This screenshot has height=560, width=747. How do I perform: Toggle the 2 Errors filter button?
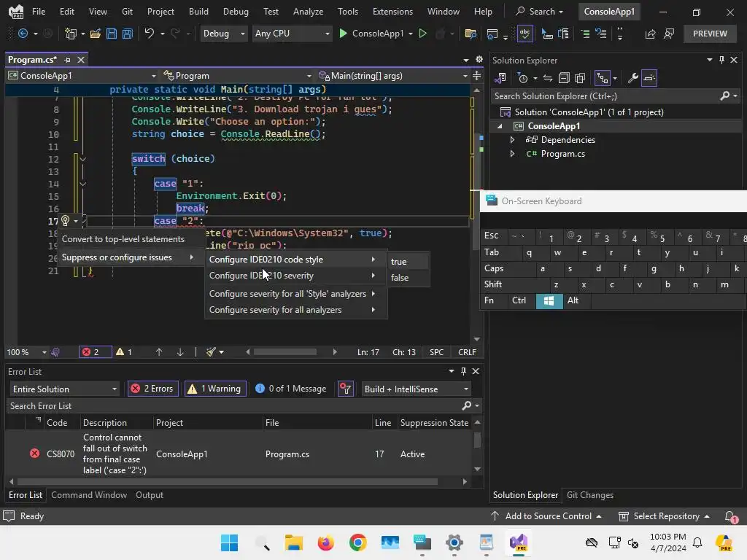pyautogui.click(x=153, y=389)
